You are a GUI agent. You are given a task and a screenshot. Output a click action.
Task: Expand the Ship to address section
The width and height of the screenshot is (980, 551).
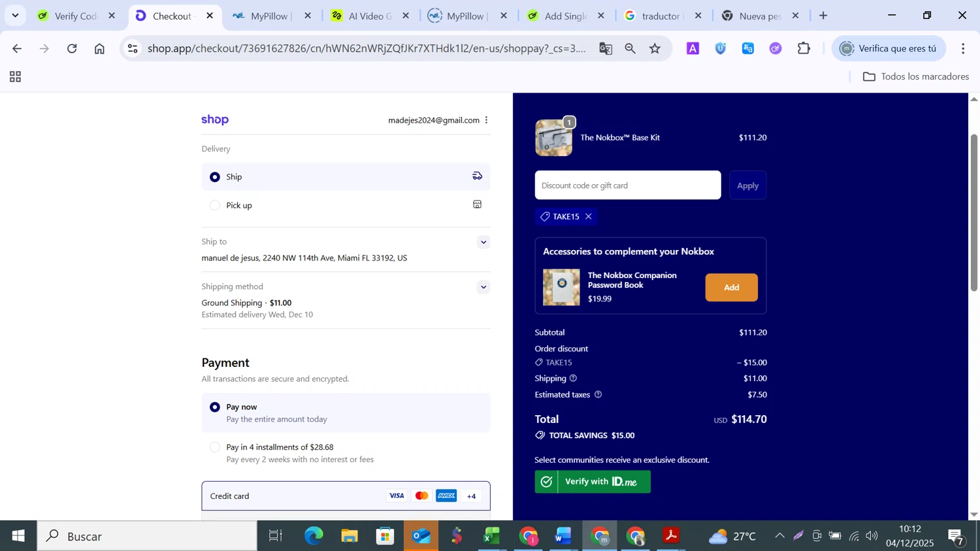[x=483, y=242]
